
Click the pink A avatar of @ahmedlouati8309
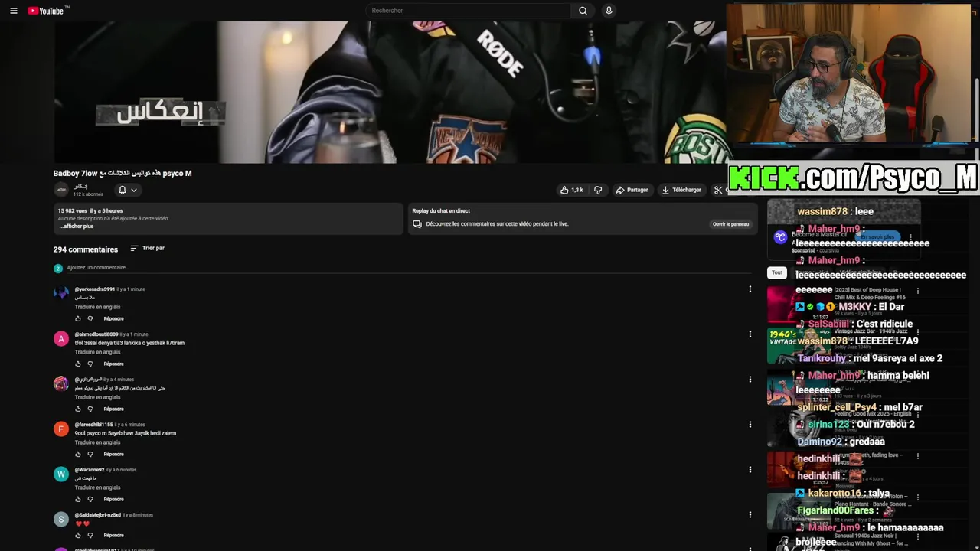coord(61,339)
